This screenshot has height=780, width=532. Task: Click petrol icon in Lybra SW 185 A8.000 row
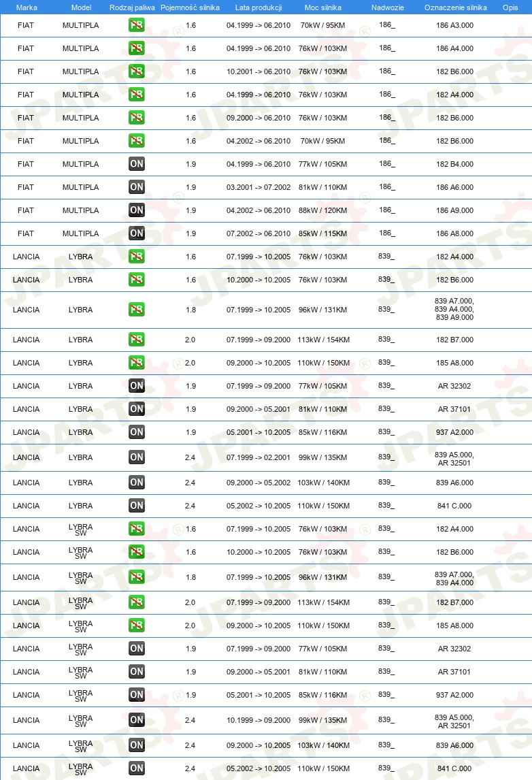click(136, 625)
